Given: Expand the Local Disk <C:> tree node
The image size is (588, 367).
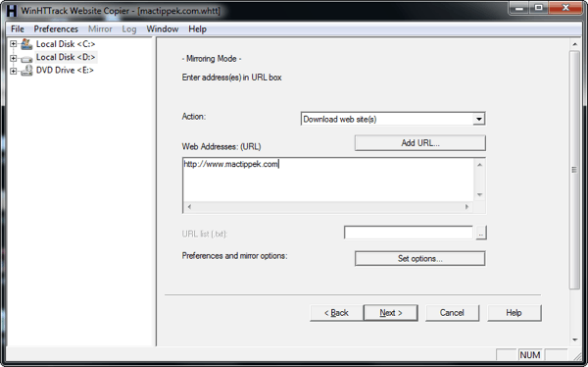Looking at the screenshot, I should click(13, 44).
